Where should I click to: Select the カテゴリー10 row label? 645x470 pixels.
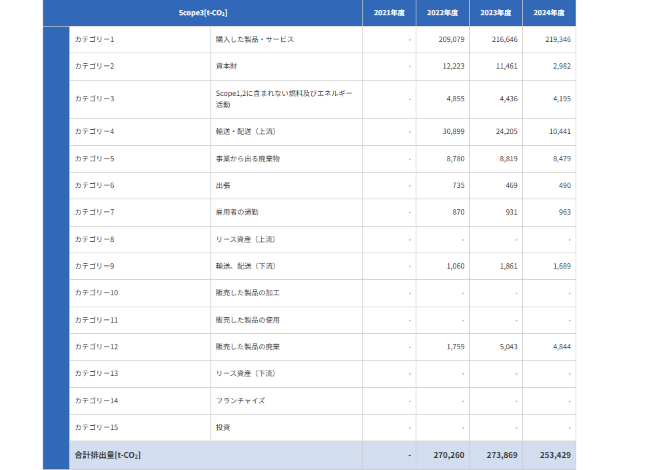[x=96, y=293]
